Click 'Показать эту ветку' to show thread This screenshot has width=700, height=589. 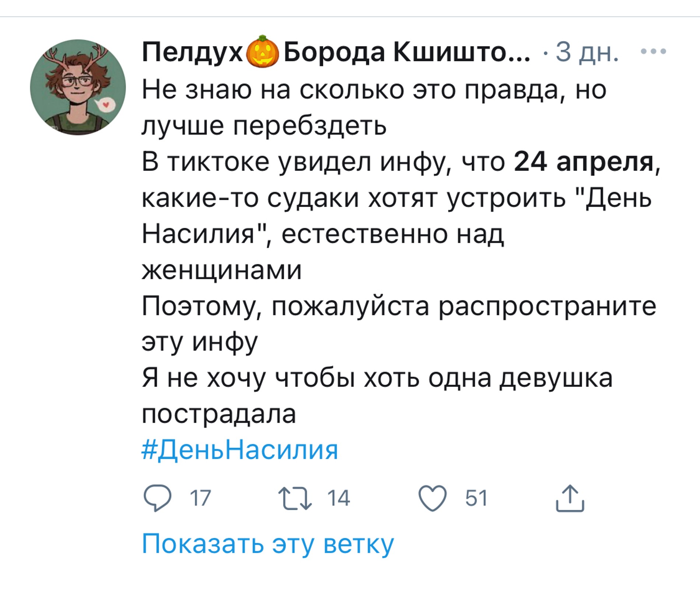268,544
